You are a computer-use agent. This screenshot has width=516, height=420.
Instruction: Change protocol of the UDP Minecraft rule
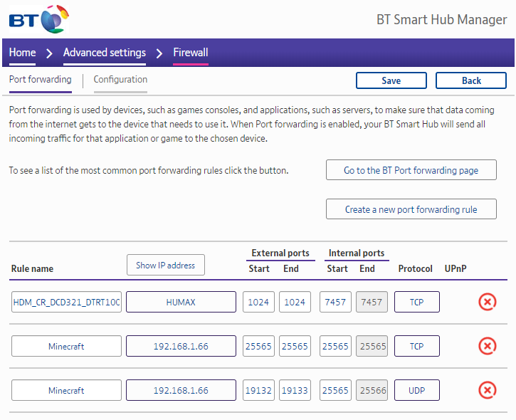tap(416, 390)
